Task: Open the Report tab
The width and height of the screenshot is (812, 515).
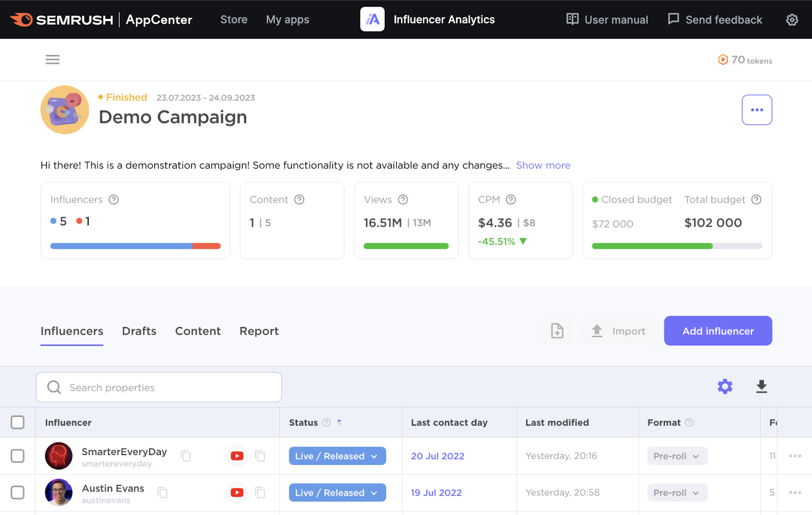Action: coord(259,331)
